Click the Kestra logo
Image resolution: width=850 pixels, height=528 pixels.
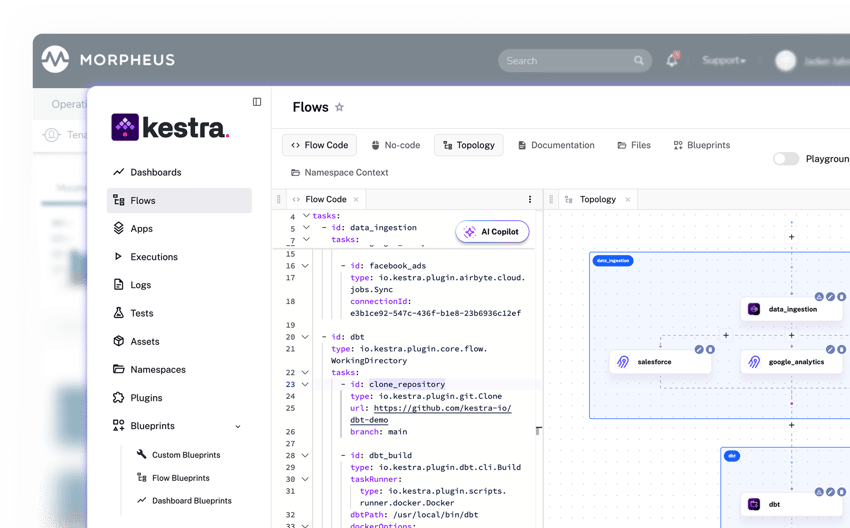[x=170, y=127]
